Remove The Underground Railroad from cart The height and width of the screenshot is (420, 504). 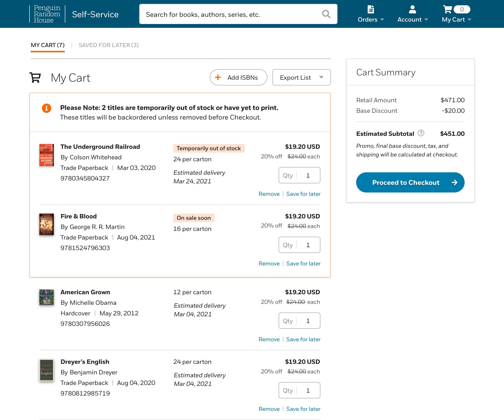coord(269,194)
